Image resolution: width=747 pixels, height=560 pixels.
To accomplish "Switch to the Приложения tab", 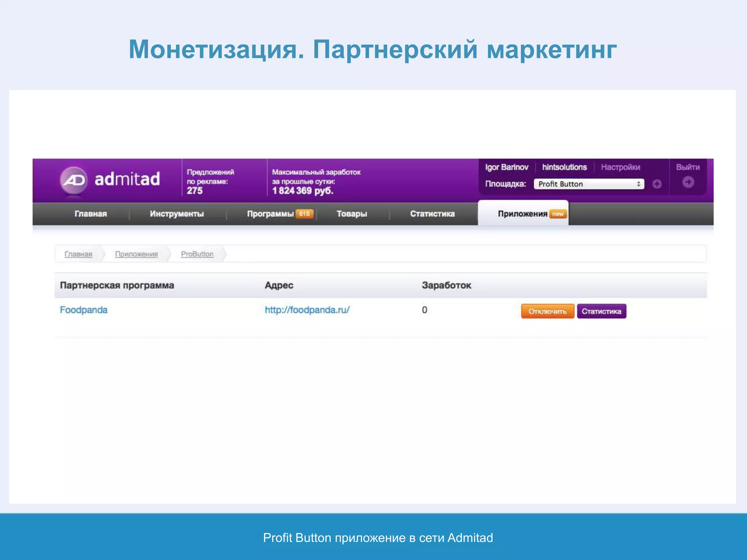I will pos(523,213).
